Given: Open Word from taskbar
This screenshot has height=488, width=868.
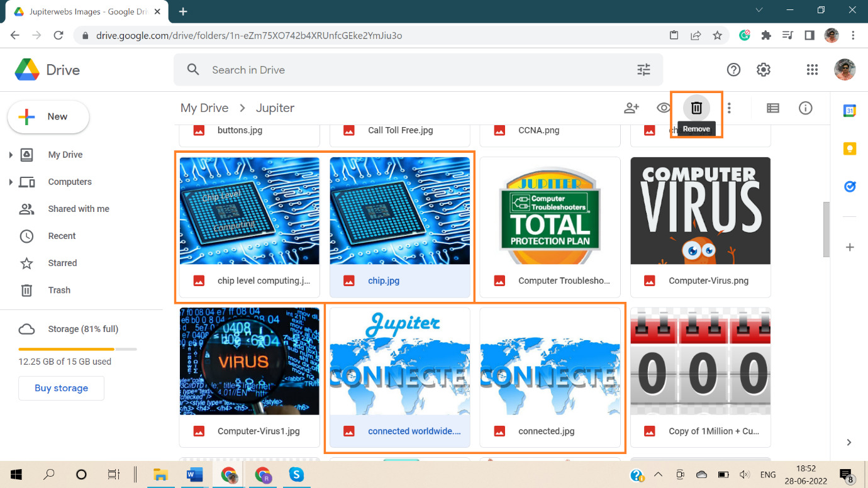Looking at the screenshot, I should point(195,474).
